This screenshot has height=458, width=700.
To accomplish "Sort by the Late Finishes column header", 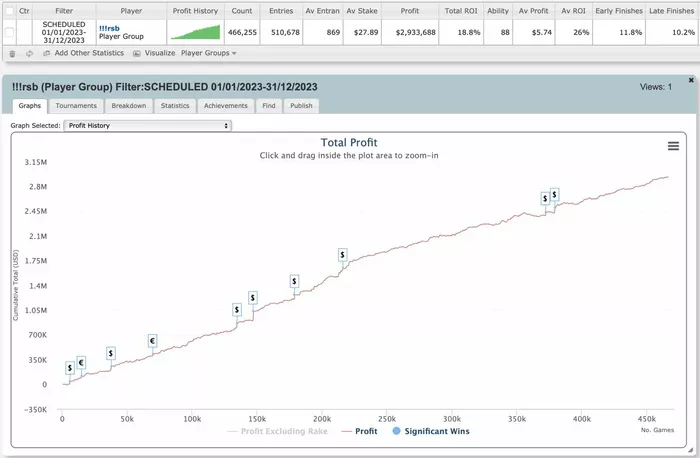I will [671, 11].
